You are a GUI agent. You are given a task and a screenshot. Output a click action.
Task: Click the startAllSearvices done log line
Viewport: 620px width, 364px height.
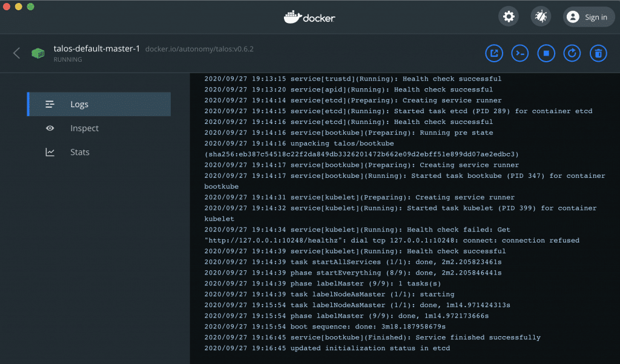tap(353, 262)
